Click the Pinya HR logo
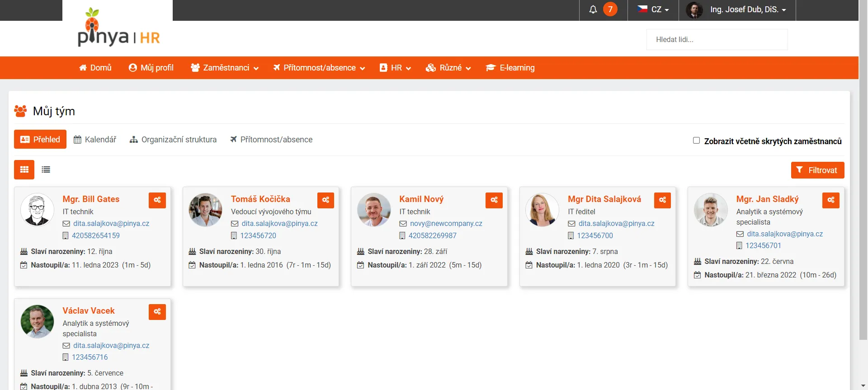This screenshot has width=868, height=390. (118, 27)
